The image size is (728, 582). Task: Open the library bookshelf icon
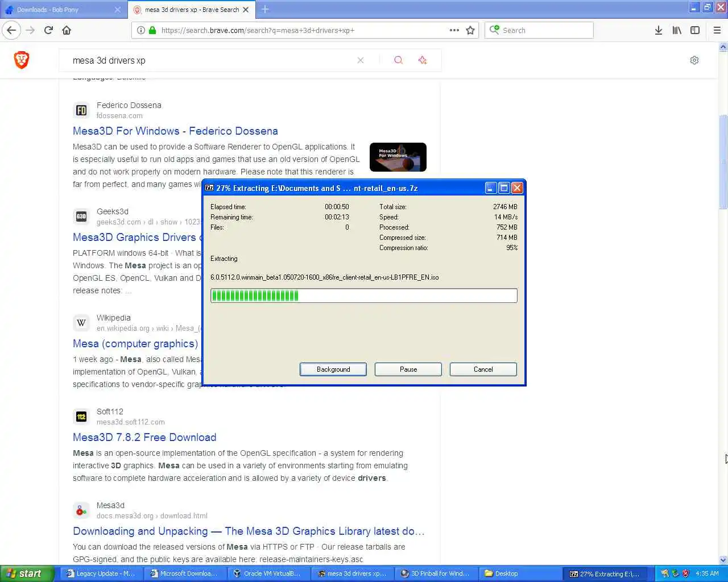pos(677,30)
